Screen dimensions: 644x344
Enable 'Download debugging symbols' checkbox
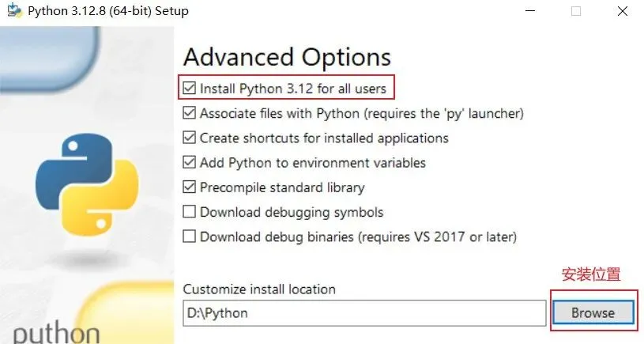[x=190, y=212]
